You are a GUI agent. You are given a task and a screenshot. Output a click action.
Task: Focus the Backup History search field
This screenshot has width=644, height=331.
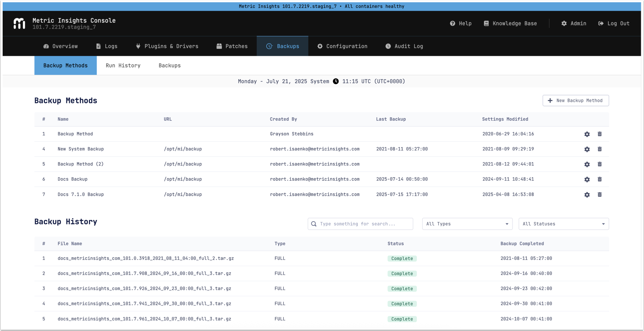point(363,224)
